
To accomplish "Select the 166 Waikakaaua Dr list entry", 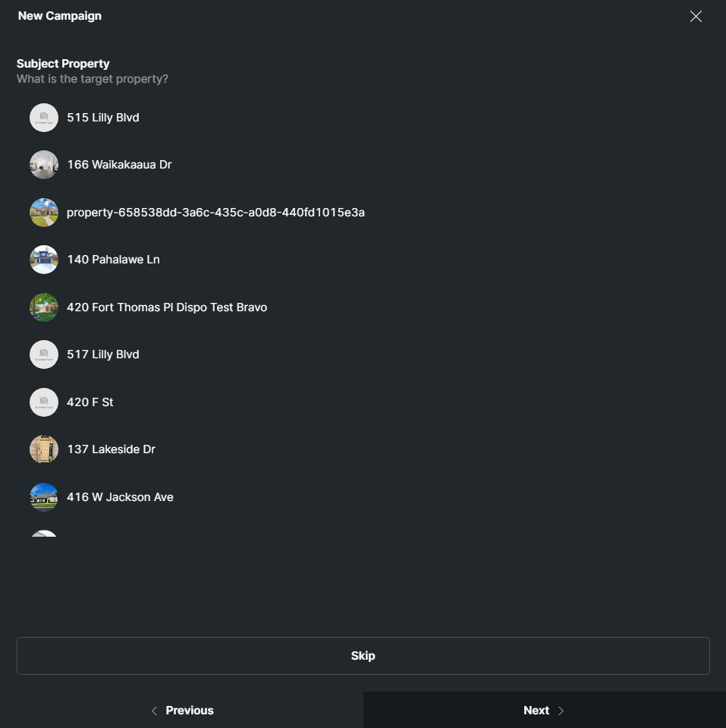I will (x=119, y=165).
